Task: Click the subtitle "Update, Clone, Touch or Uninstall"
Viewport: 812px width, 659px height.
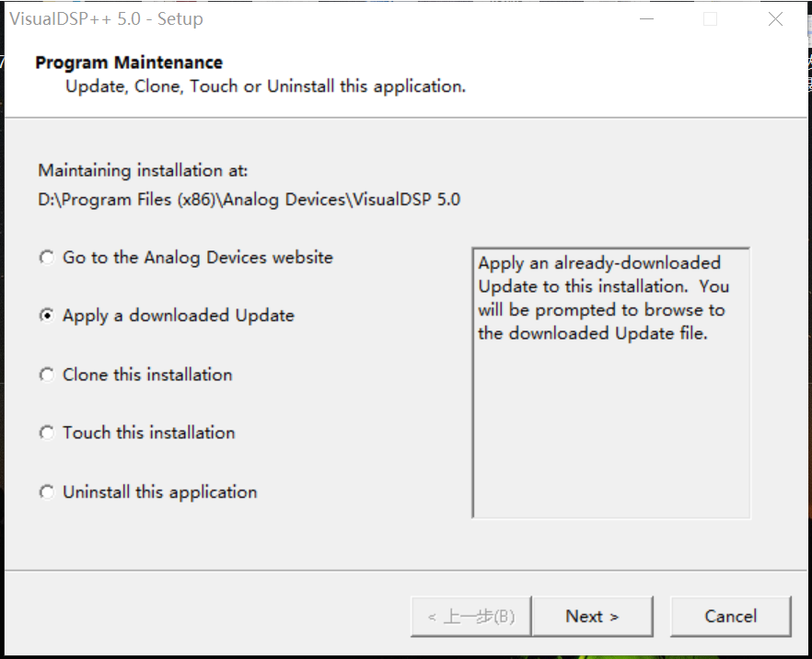Action: coord(264,86)
